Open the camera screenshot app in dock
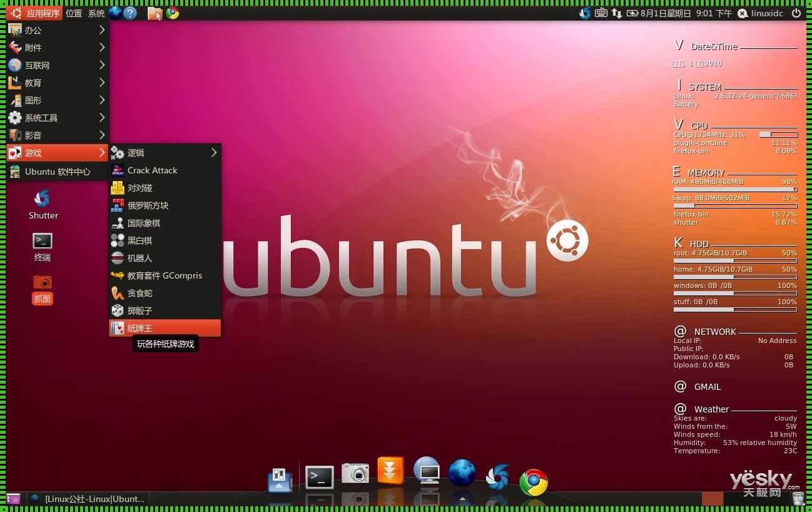This screenshot has height=512, width=812. 355,473
